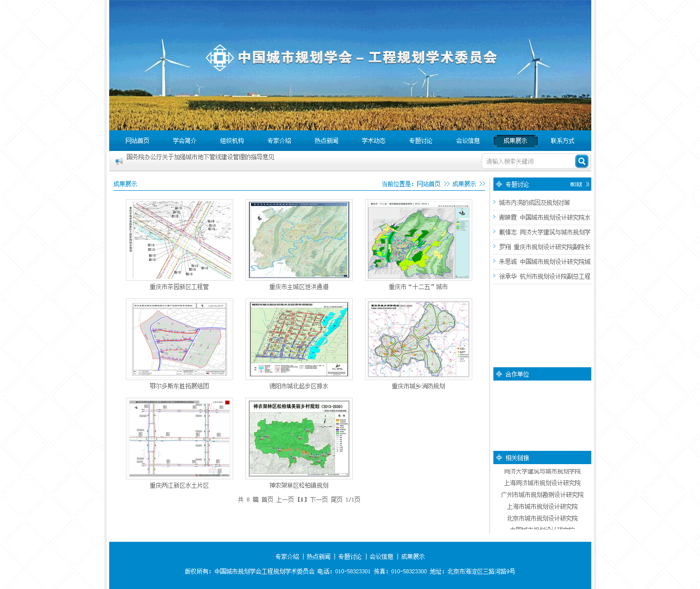Image resolution: width=700 pixels, height=589 pixels.
Task: Open 专家介绍 from the top navigation
Action: (279, 141)
